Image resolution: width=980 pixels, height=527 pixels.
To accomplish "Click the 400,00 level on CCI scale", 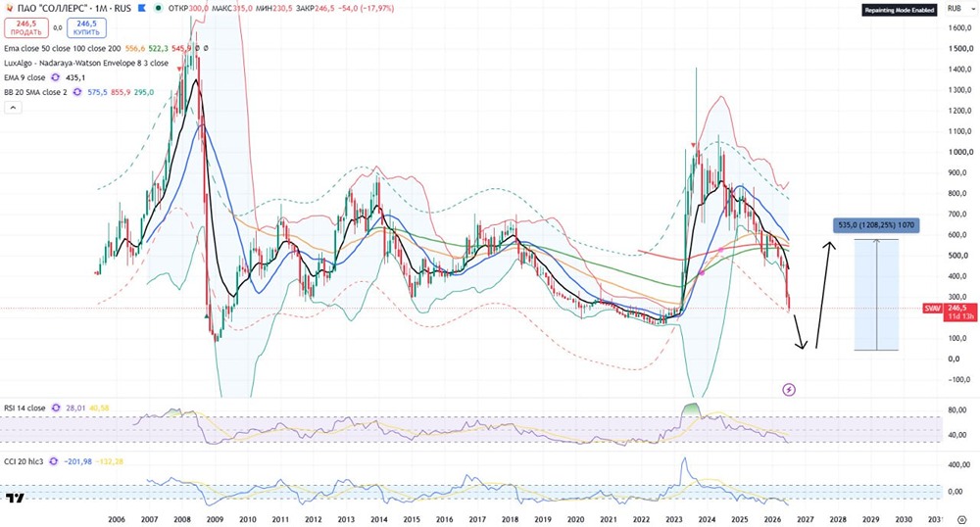I will pos(958,464).
